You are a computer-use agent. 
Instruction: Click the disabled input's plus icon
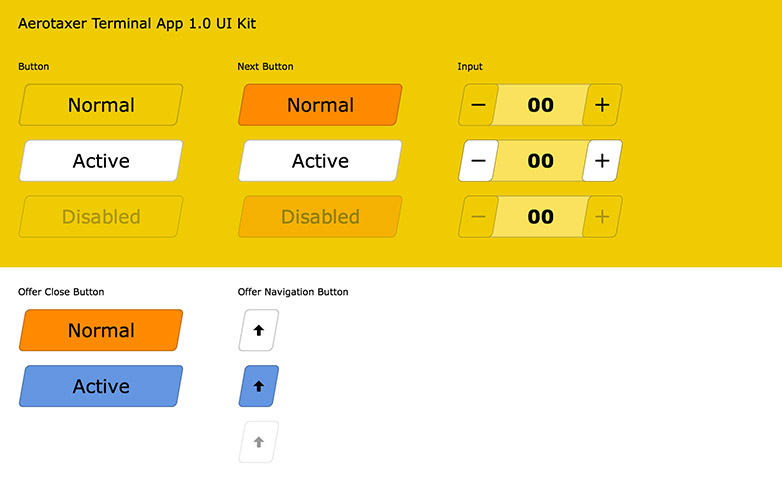602,217
